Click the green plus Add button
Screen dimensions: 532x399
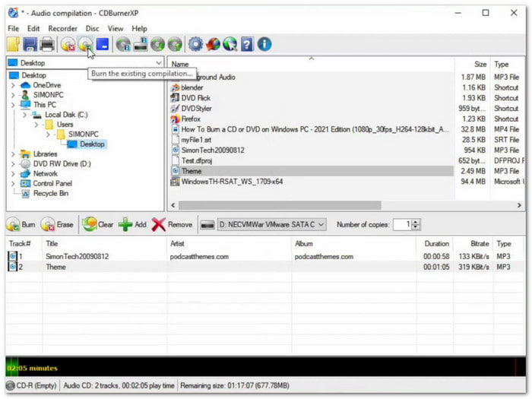(131, 225)
